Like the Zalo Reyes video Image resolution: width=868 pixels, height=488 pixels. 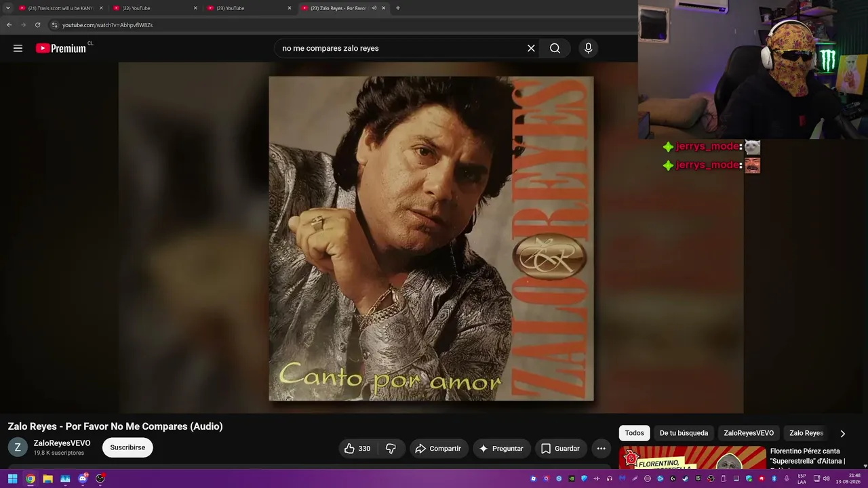[357, 448]
